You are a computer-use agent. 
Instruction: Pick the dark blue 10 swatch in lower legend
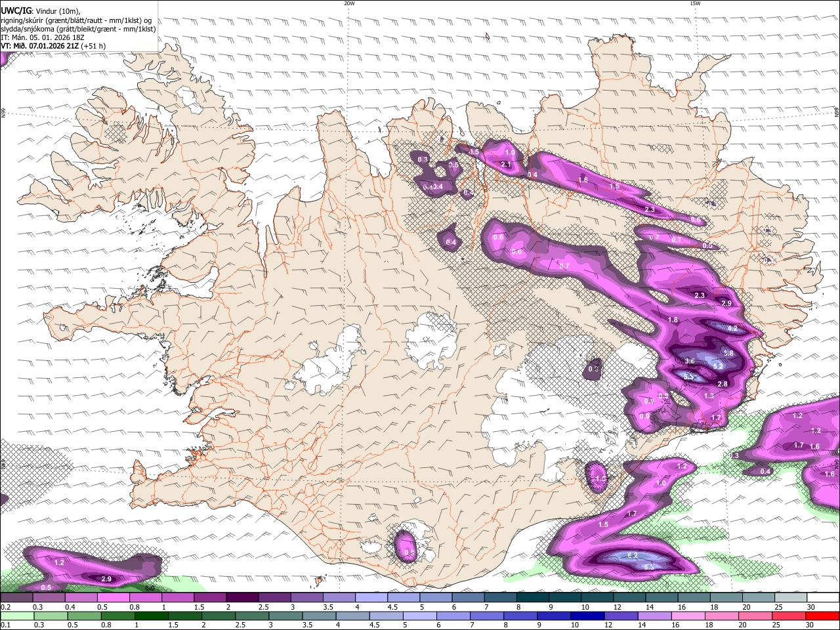[x=586, y=616]
